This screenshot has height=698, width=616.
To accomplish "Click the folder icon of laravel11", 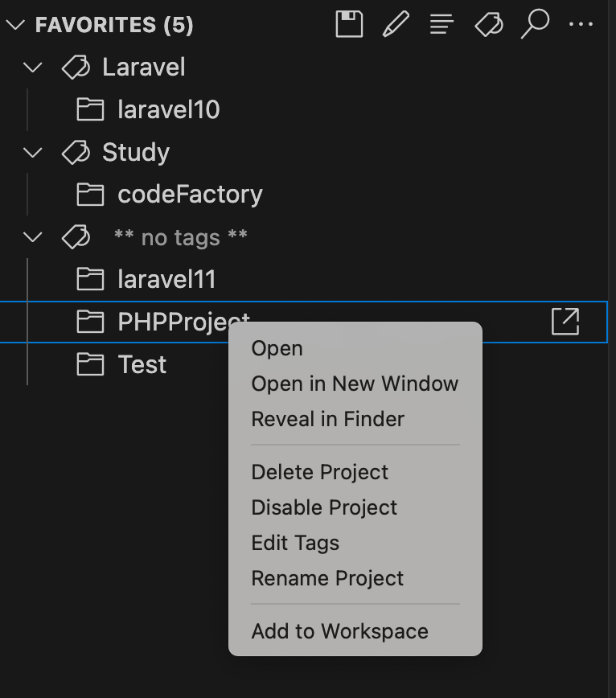I will pyautogui.click(x=90, y=279).
